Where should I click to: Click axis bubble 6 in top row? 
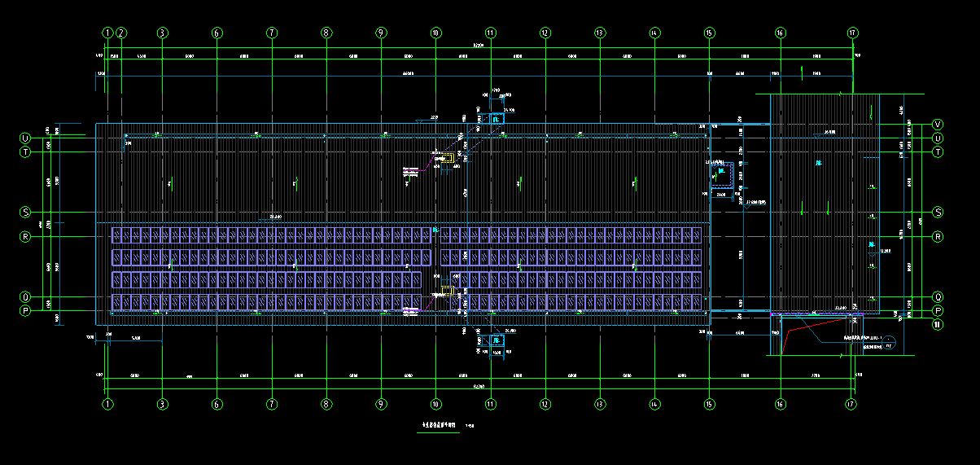[x=217, y=33]
